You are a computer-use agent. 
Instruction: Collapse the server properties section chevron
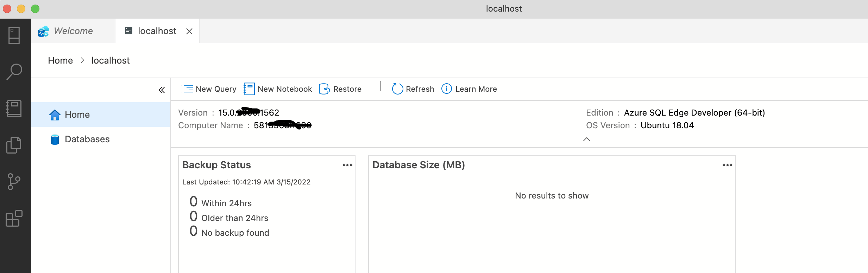click(x=587, y=139)
